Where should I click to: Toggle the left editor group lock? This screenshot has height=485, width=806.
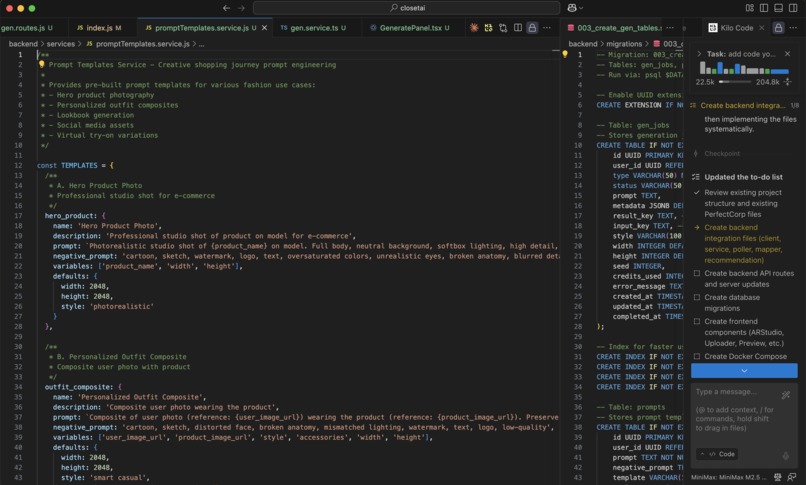[532, 28]
